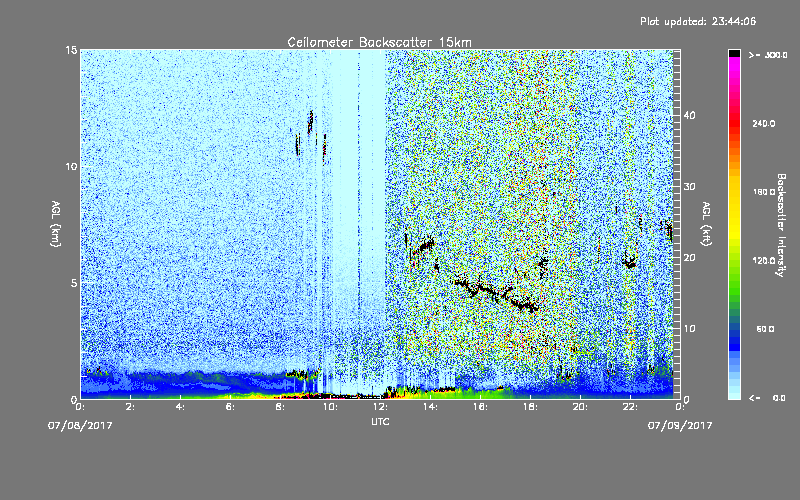Click the '40' tick on the kft axis
This screenshot has height=500, width=800.
(x=689, y=115)
